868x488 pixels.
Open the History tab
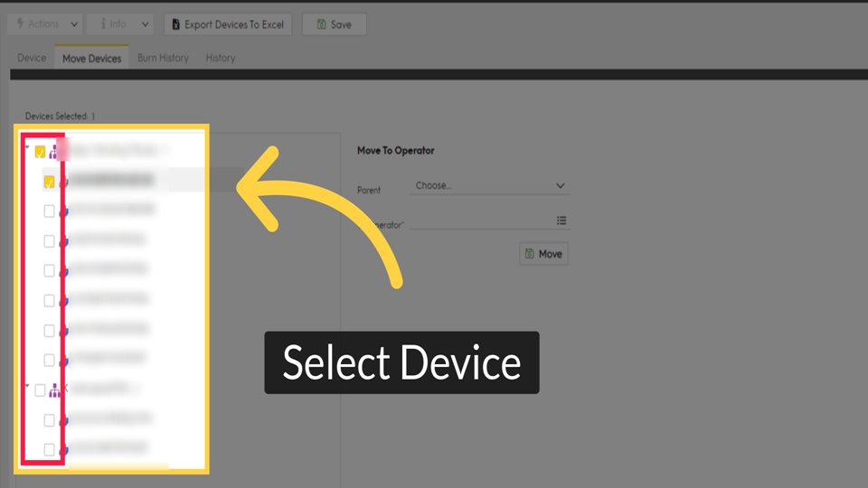tap(220, 58)
